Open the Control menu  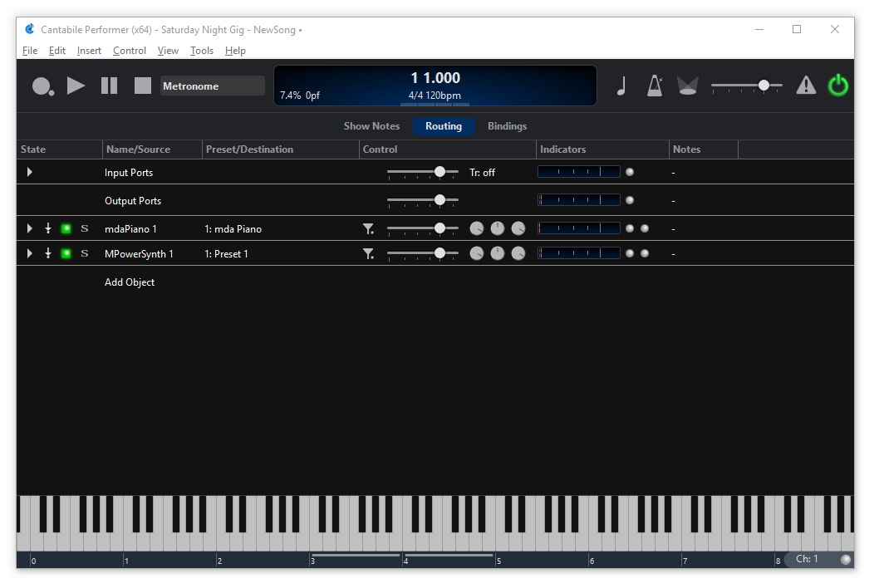click(x=130, y=51)
